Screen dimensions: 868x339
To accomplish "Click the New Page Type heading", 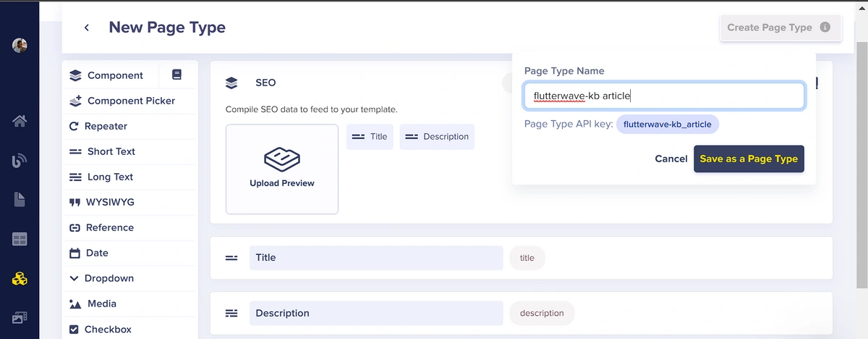I will pos(167,28).
